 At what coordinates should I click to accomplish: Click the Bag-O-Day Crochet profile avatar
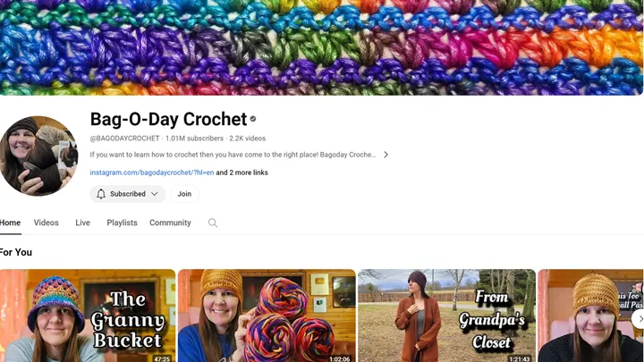38,156
